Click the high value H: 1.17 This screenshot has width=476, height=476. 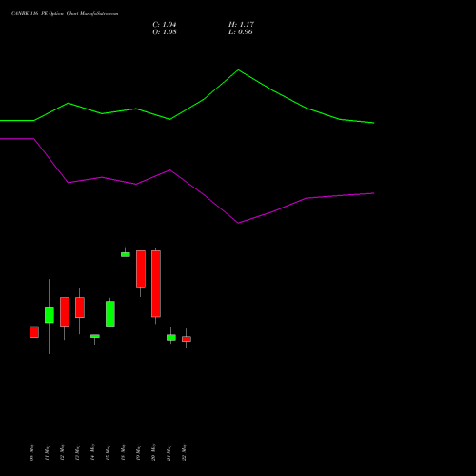coord(241,25)
